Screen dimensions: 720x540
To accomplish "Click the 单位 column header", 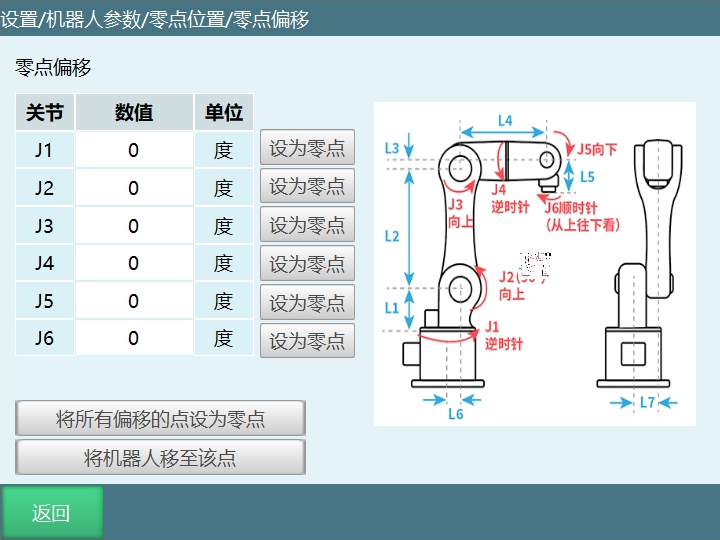I will [224, 113].
